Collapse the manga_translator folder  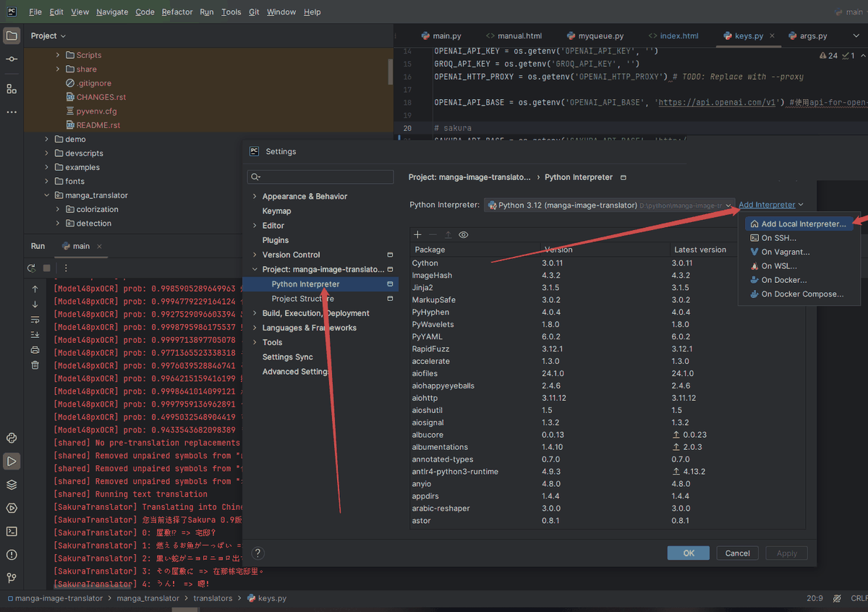pyautogui.click(x=47, y=195)
